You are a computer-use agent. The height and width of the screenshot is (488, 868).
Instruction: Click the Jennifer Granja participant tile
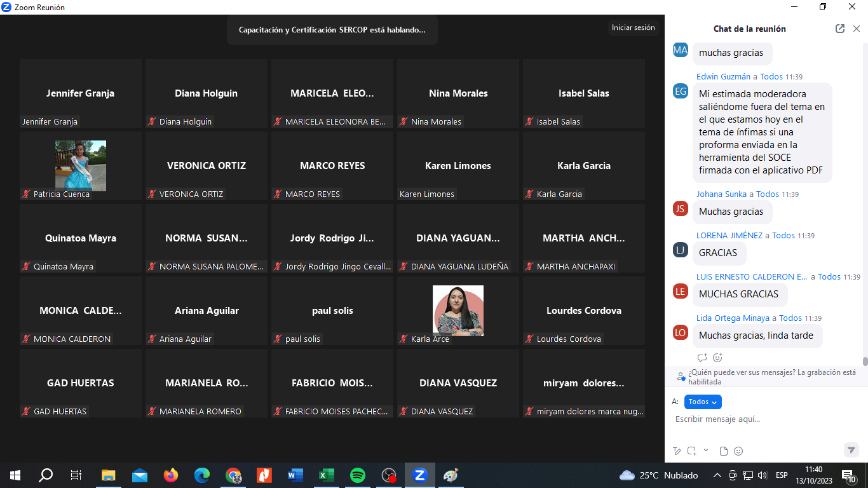coord(81,93)
